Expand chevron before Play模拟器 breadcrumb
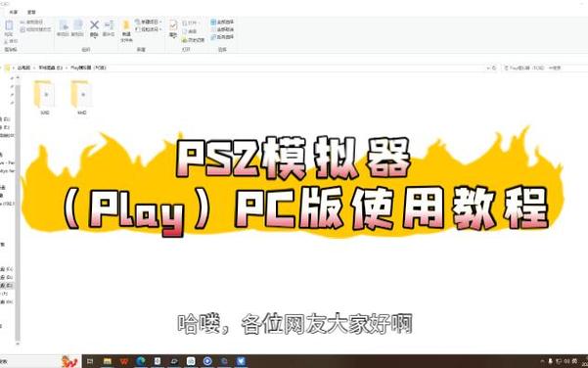The image size is (588, 368). point(67,68)
